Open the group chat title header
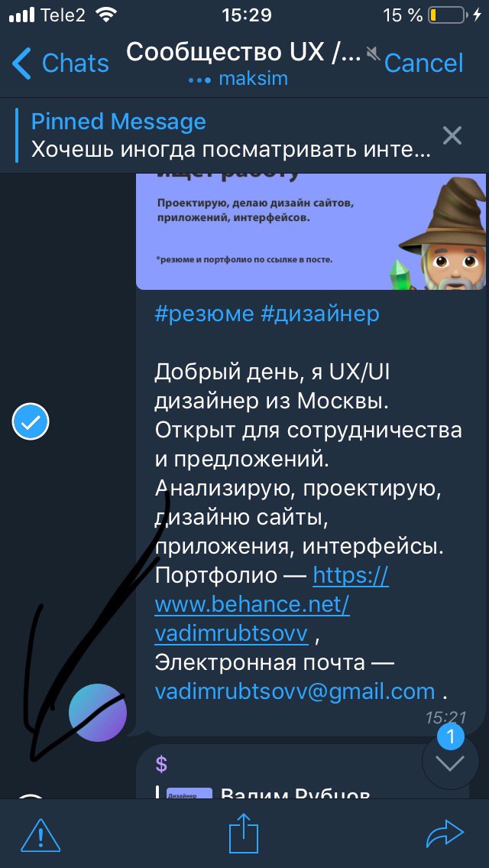This screenshot has height=868, width=489. 244,53
